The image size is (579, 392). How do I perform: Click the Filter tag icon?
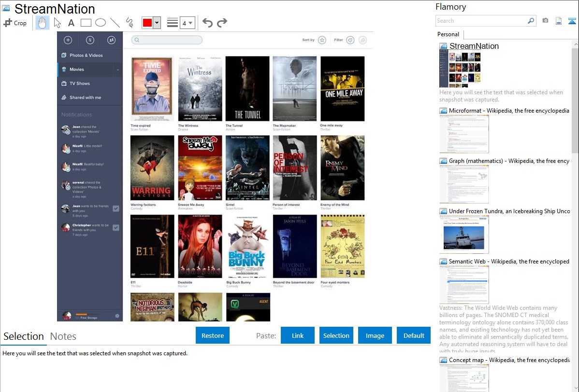(x=350, y=40)
